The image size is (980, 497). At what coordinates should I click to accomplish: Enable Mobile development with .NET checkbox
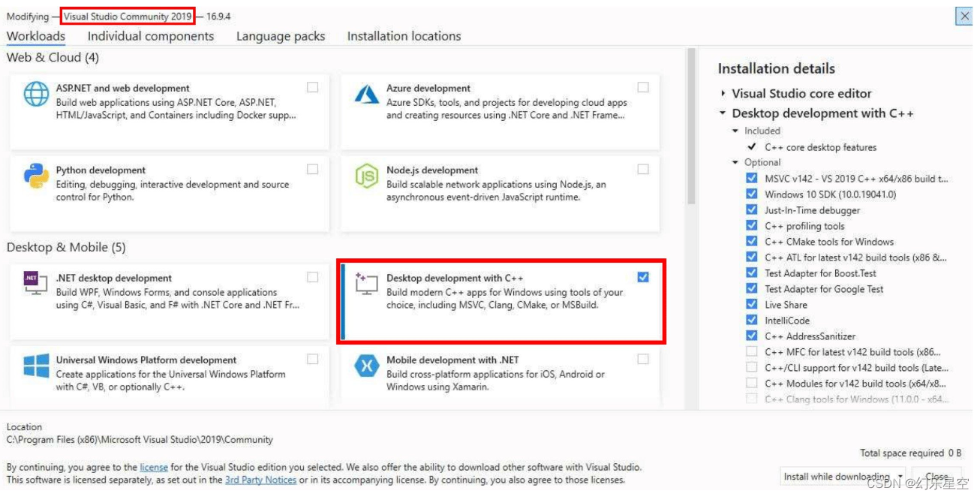point(643,360)
